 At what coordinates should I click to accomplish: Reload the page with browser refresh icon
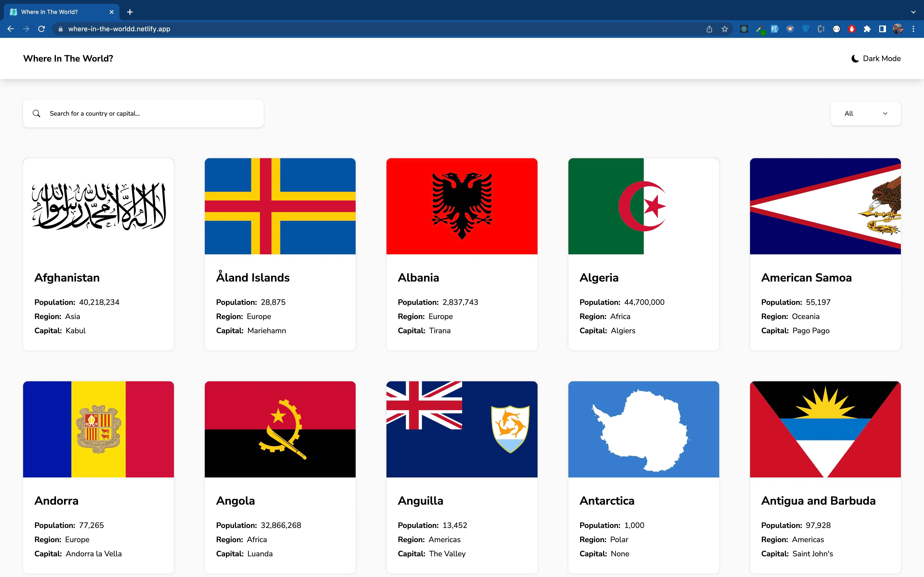42,29
